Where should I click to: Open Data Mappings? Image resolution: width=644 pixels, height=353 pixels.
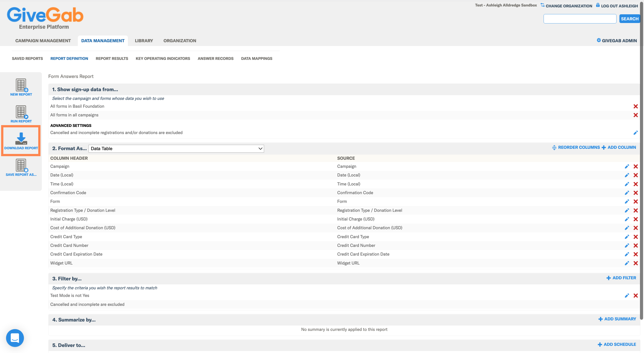[x=256, y=59]
